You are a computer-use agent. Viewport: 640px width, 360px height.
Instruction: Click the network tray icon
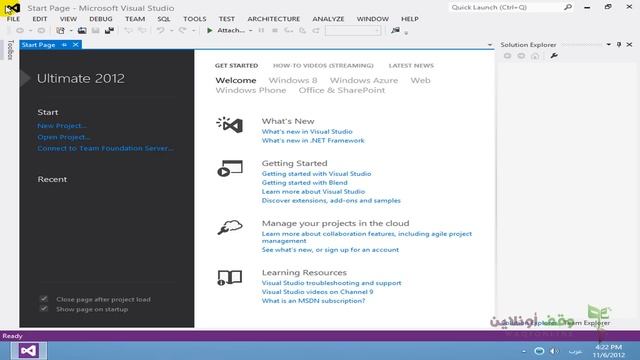[x=539, y=351]
